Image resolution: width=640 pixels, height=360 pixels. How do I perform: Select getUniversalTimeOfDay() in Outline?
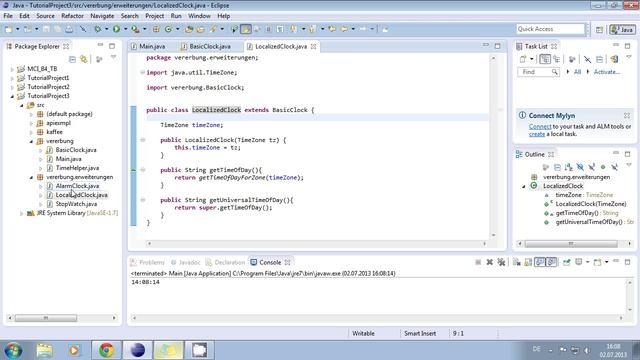(x=589, y=222)
